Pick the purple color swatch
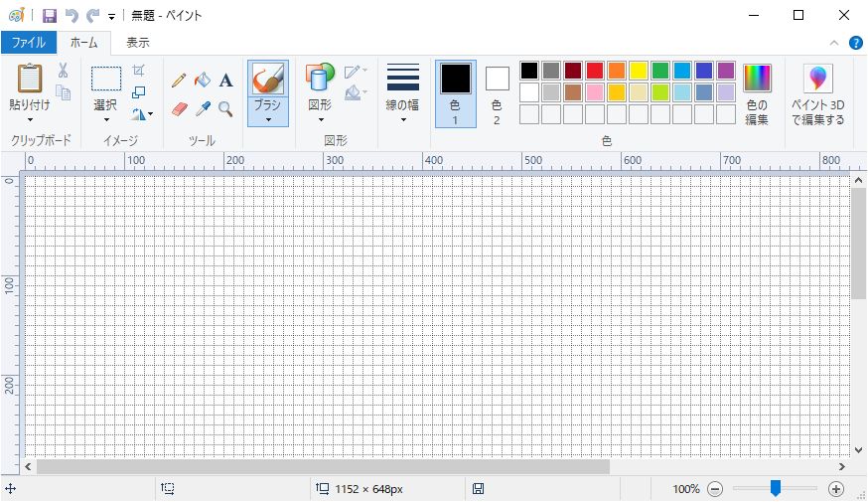Image resolution: width=868 pixels, height=502 pixels. coord(726,71)
